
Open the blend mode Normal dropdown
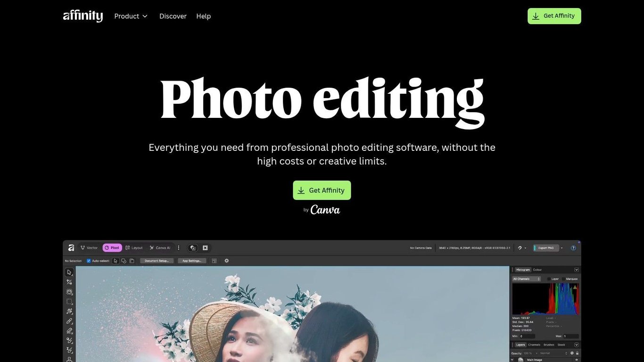tap(545, 352)
